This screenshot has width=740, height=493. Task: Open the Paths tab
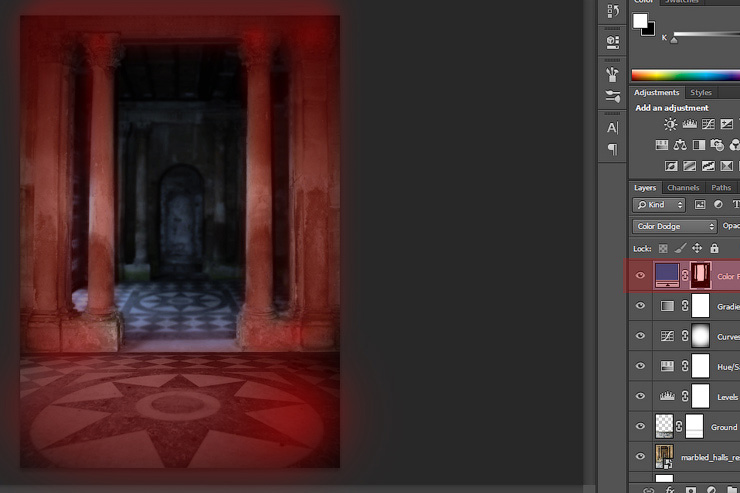[721, 188]
